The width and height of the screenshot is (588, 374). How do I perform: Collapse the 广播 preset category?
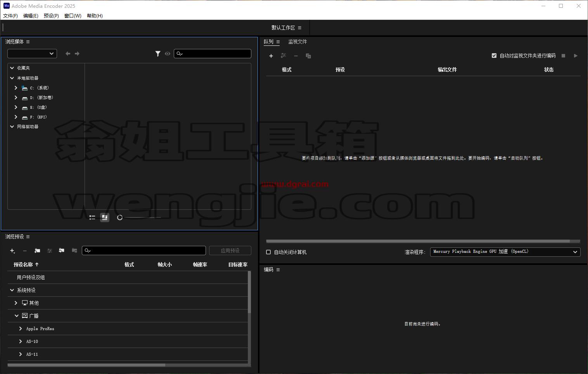pos(16,316)
